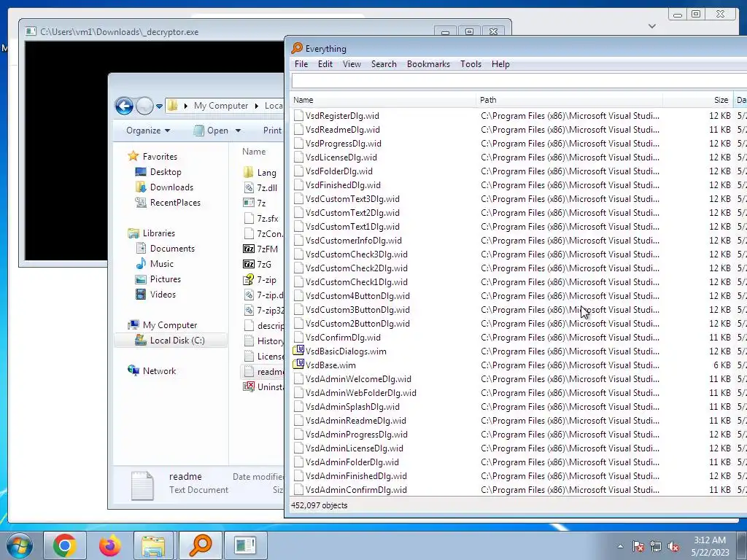This screenshot has width=747, height=560.
Task: Select 7zFM application icon
Action: coord(248,249)
